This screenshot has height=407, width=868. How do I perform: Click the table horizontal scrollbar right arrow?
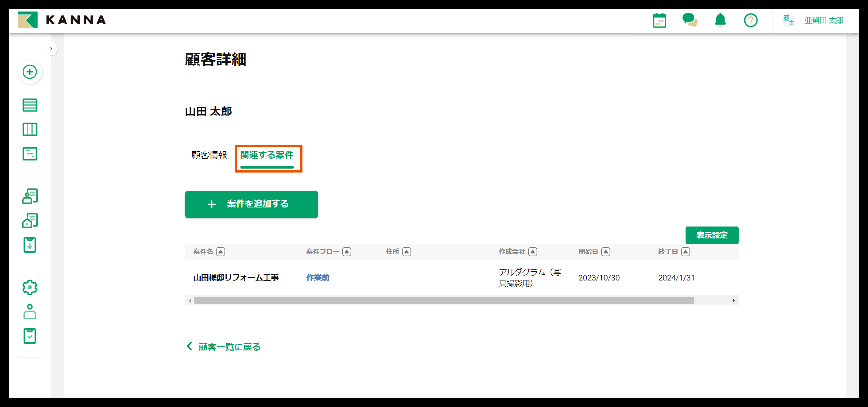coord(734,300)
